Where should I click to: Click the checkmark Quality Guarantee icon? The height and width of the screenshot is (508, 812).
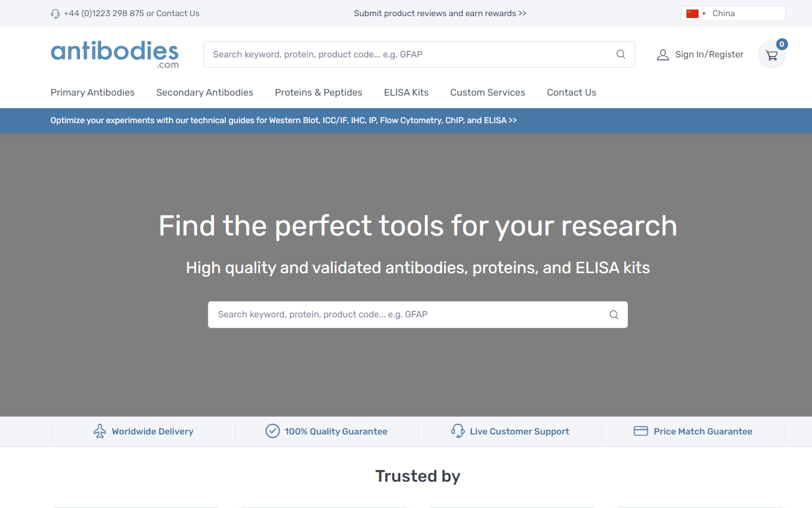[x=272, y=431]
